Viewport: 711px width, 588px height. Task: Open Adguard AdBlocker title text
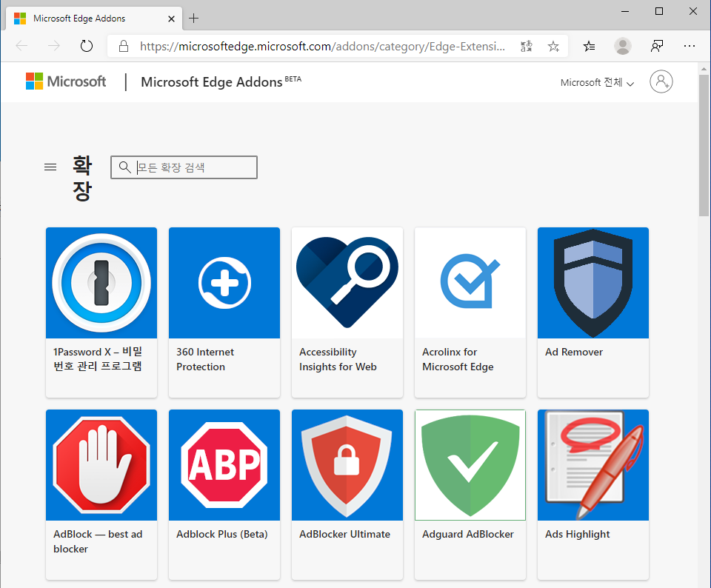pyautogui.click(x=468, y=534)
